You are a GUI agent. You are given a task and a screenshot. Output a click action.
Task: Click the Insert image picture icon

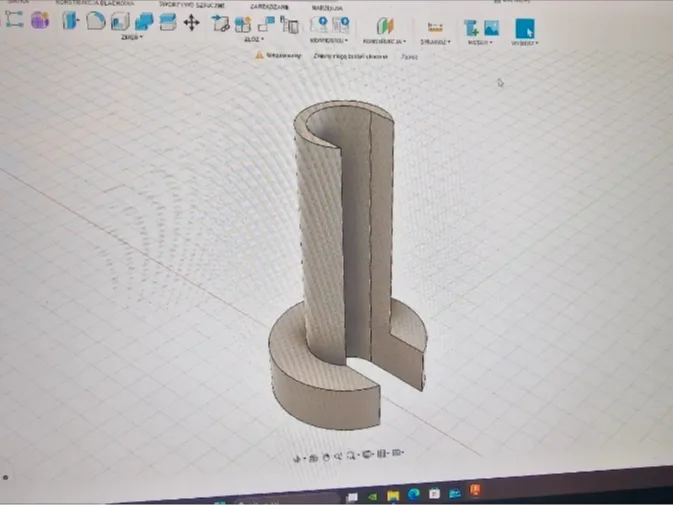(x=491, y=28)
